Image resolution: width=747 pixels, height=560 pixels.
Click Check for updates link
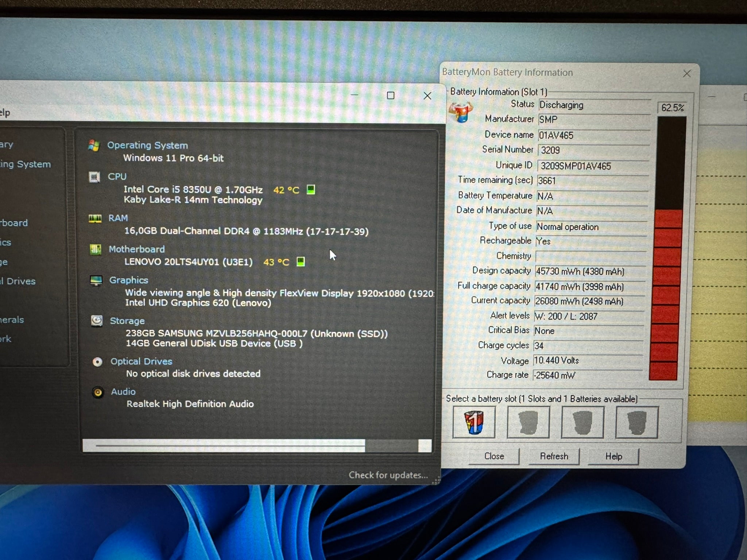tap(388, 475)
